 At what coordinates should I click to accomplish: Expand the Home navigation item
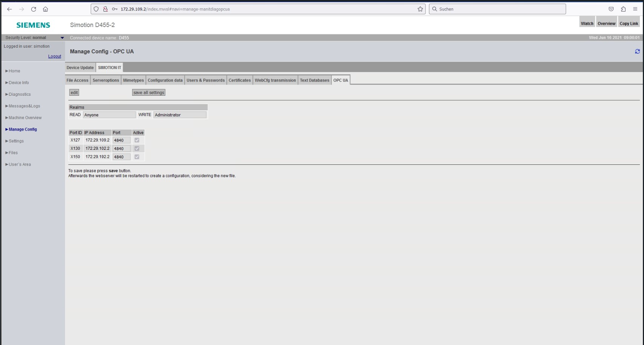13,71
